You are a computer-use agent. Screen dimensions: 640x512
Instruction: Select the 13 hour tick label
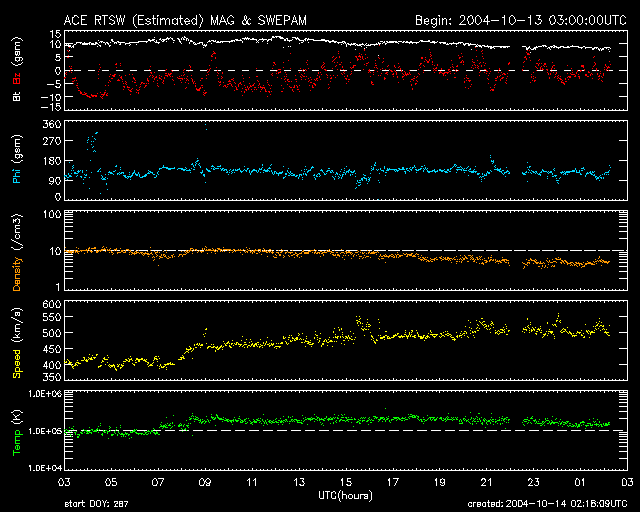click(x=299, y=483)
